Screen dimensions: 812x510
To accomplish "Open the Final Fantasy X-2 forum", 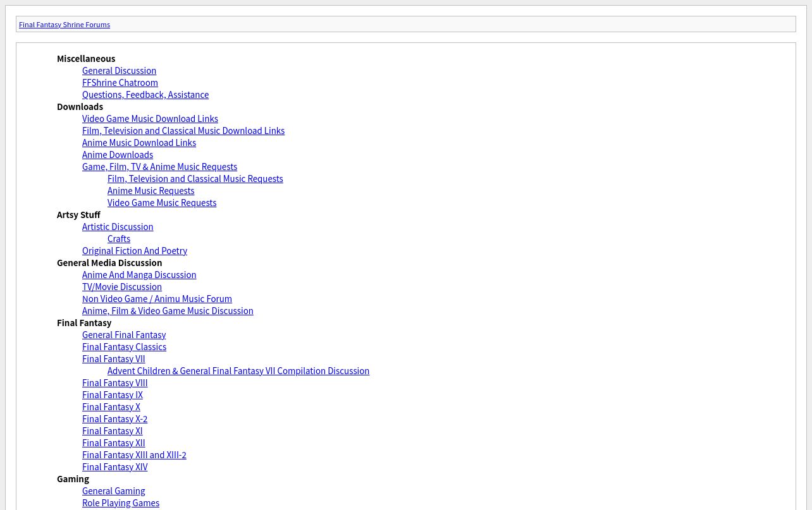I will (114, 419).
